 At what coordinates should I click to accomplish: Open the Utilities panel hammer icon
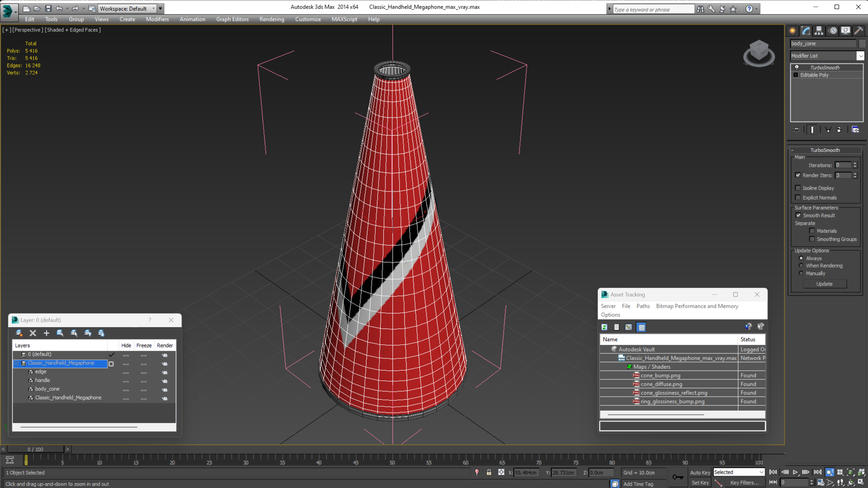[x=859, y=31]
